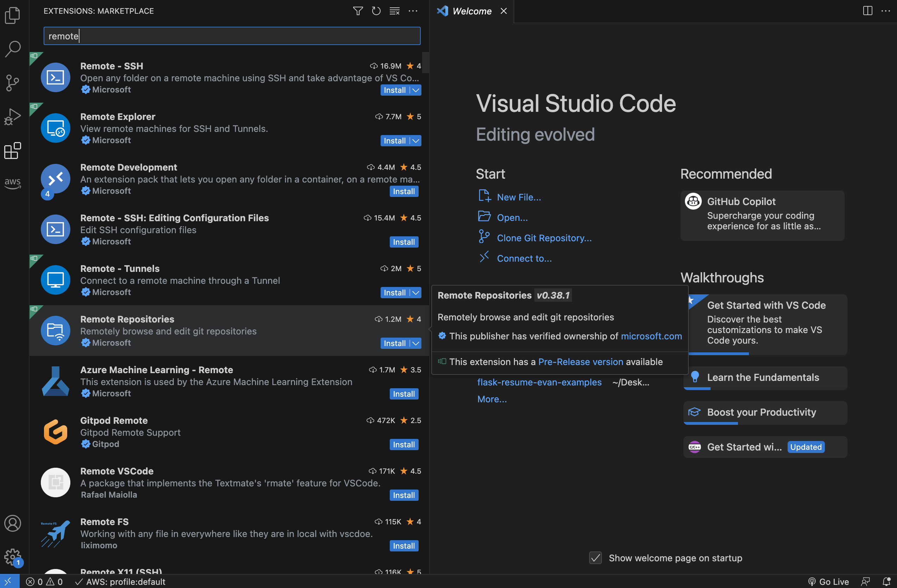The height and width of the screenshot is (588, 897).
Task: Click the GitHub Copilot icon
Action: click(693, 201)
